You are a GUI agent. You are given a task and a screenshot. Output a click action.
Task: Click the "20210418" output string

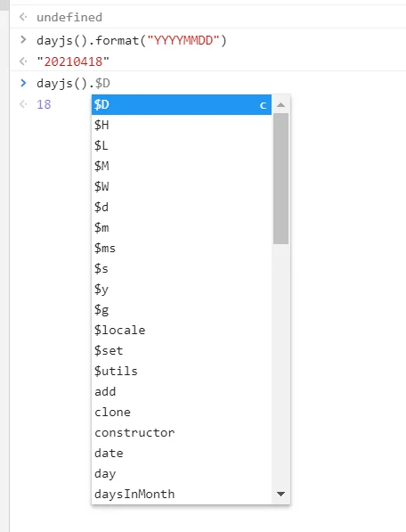[73, 61]
